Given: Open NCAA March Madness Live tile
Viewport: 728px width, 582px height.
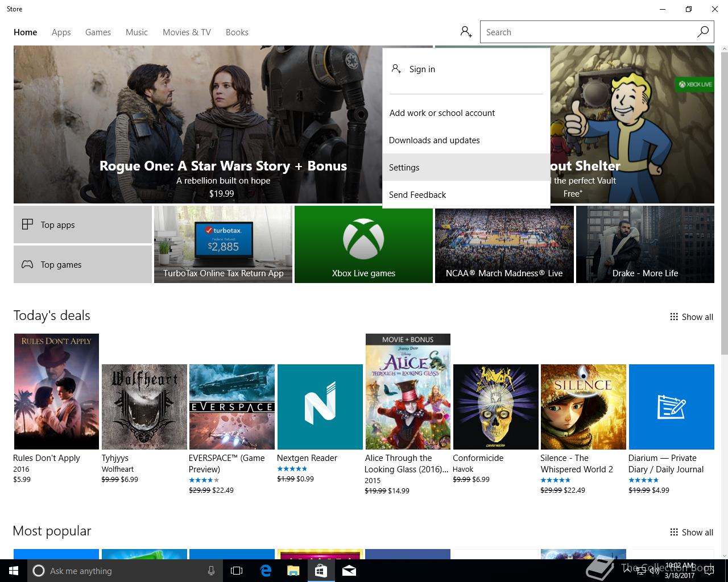Looking at the screenshot, I should point(504,244).
